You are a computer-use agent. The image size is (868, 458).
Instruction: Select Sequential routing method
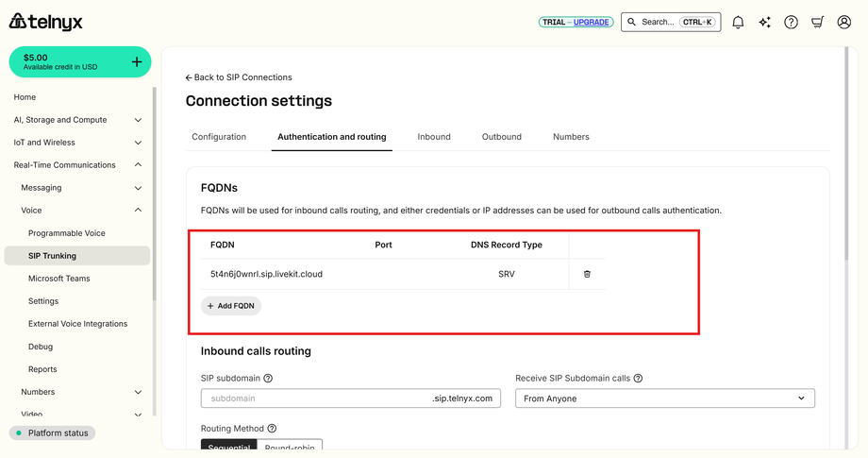coord(229,448)
